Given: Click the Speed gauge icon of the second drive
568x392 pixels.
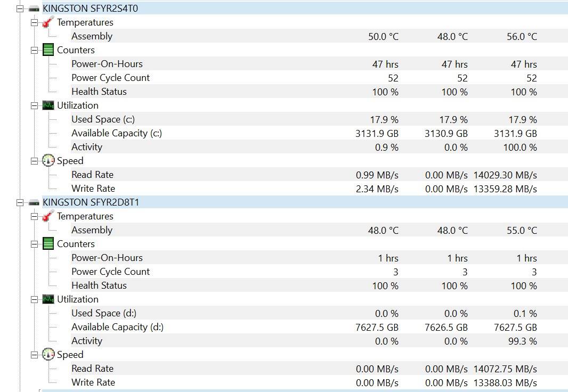Looking at the screenshot, I should coord(48,355).
